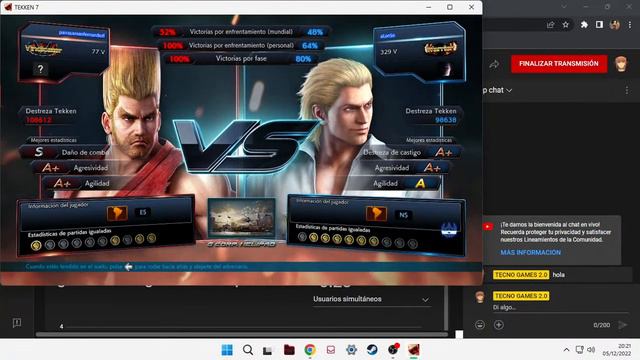
Task: Switch to Tekken 7 taskbar icon
Action: tap(414, 350)
